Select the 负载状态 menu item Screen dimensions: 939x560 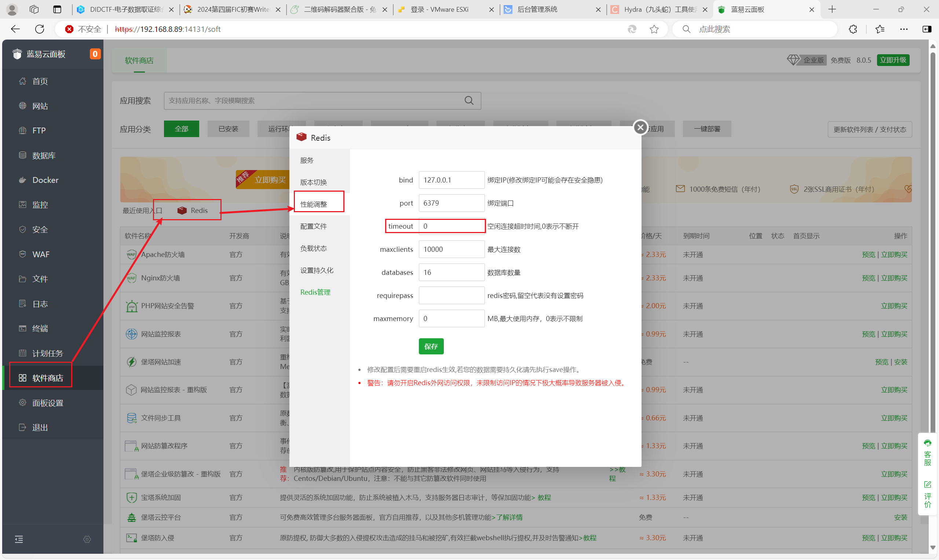coord(313,248)
